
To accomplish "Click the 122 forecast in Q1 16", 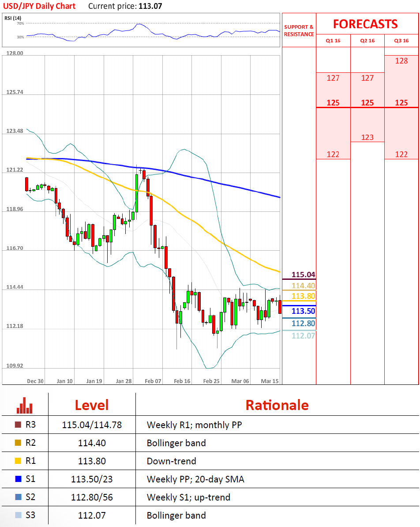I will pos(333,154).
